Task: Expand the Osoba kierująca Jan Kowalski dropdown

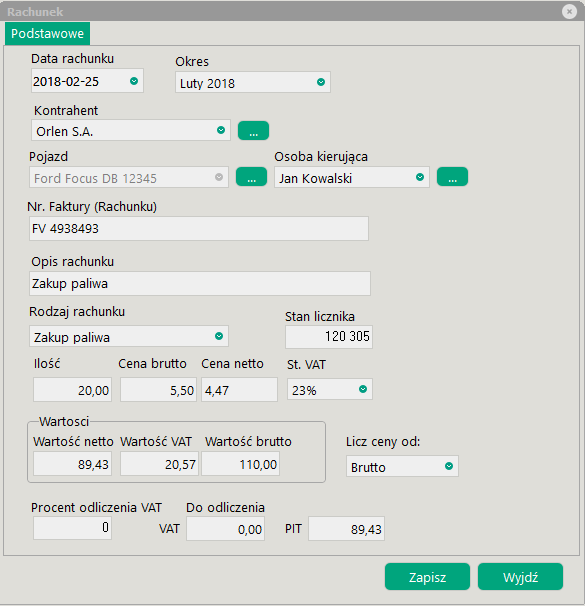Action: [420, 177]
